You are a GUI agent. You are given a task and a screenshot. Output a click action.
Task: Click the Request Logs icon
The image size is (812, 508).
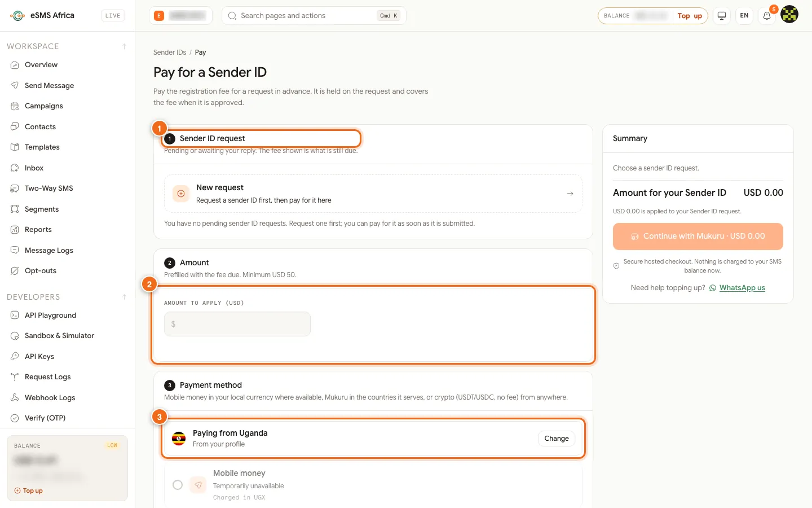pos(15,377)
